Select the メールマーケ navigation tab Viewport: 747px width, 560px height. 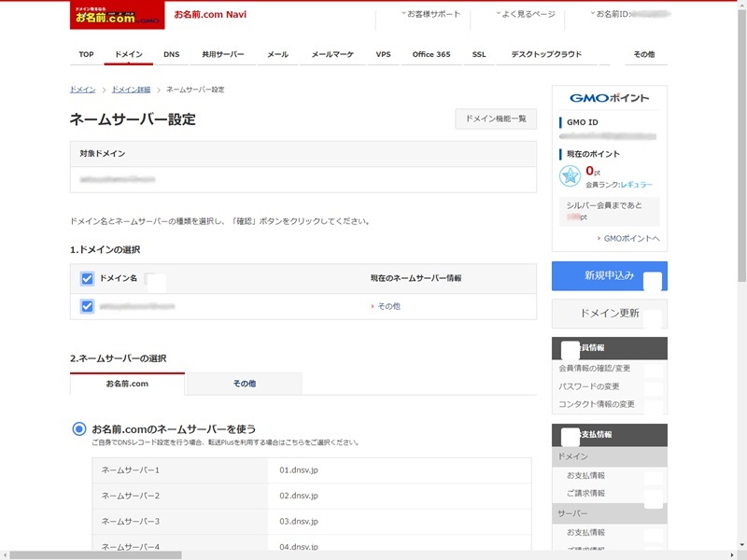tap(333, 54)
